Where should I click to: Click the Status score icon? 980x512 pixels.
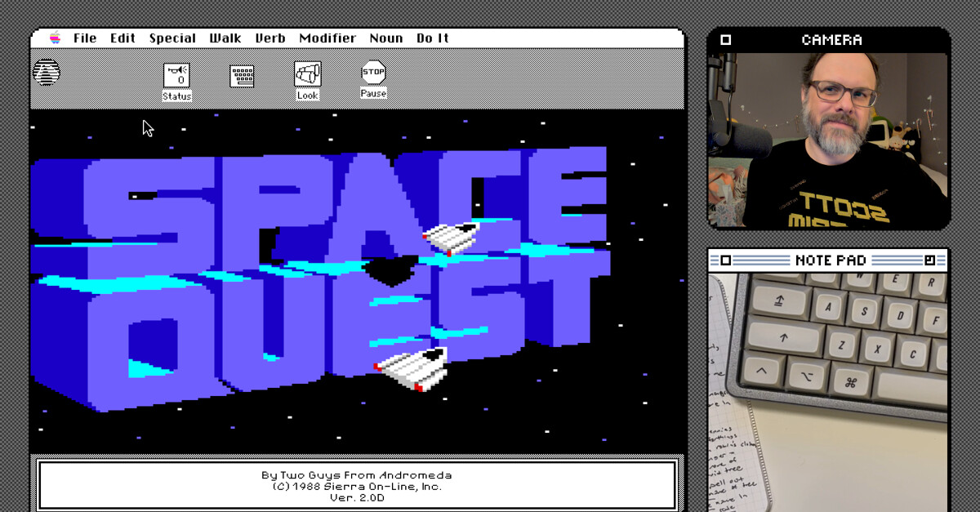pos(176,76)
